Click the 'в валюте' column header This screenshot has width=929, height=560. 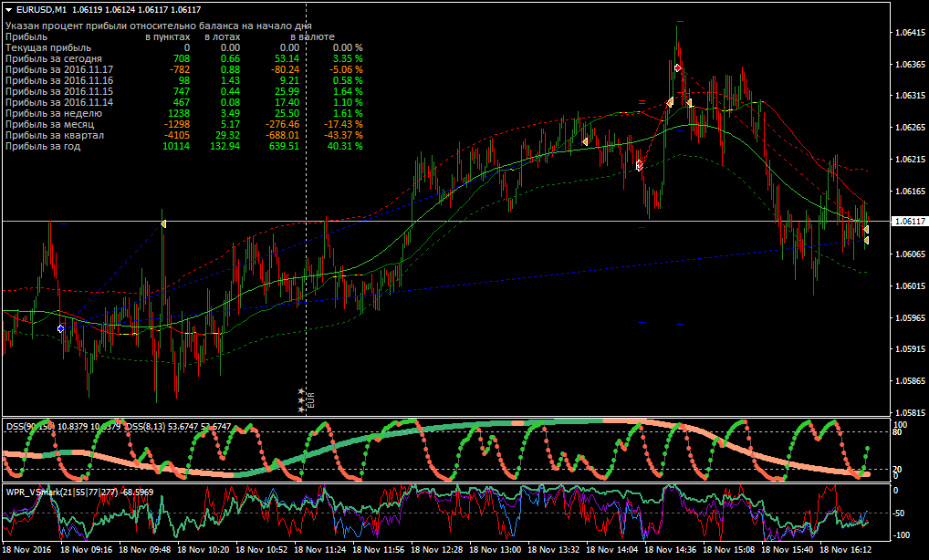(312, 36)
